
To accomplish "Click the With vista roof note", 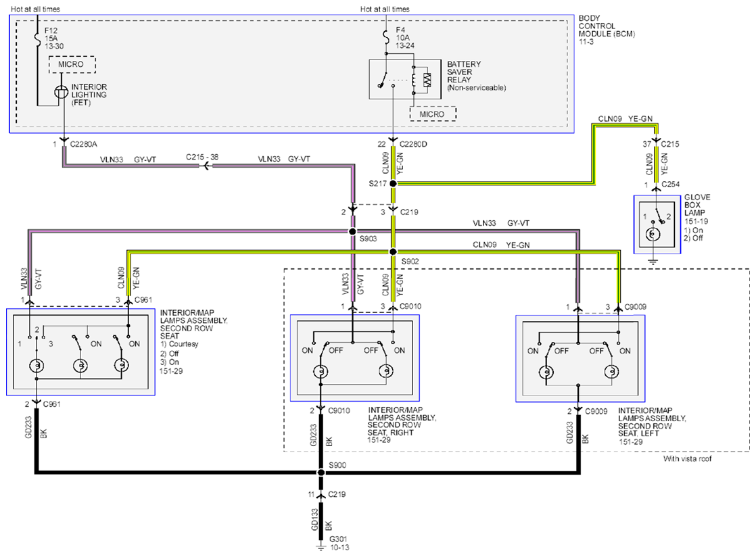I will [x=687, y=459].
